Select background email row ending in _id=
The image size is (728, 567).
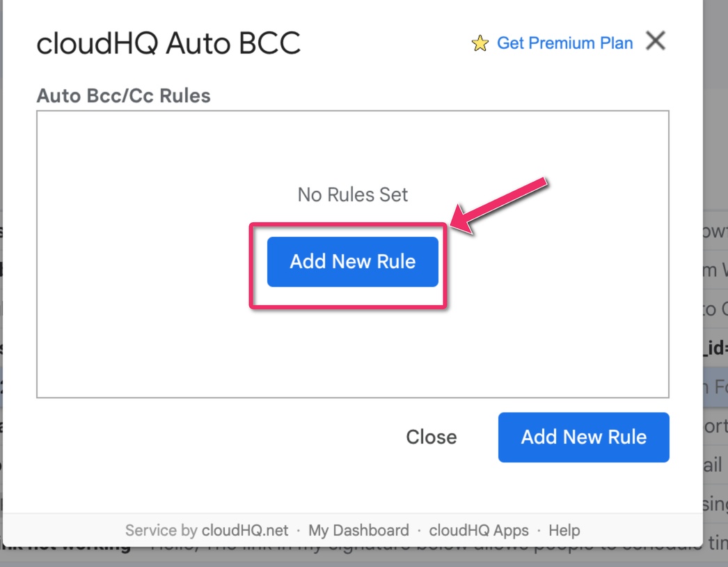coord(715,348)
